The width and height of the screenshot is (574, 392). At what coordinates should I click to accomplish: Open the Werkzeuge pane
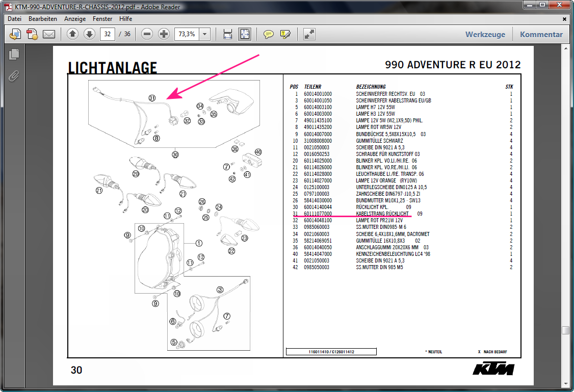(x=485, y=35)
